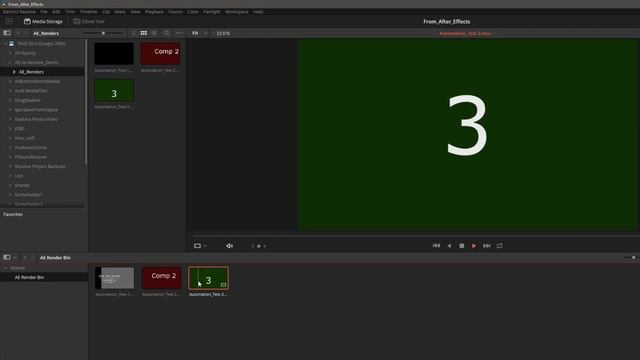Expand the AE_Renders folder in media storage
The image size is (640, 360).
coord(14,72)
